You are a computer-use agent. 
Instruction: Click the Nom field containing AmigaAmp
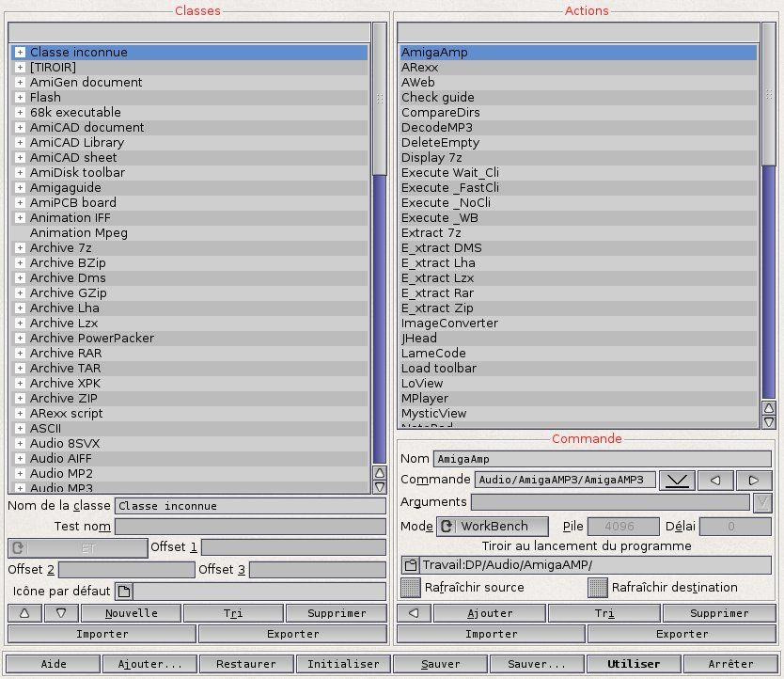pos(603,459)
